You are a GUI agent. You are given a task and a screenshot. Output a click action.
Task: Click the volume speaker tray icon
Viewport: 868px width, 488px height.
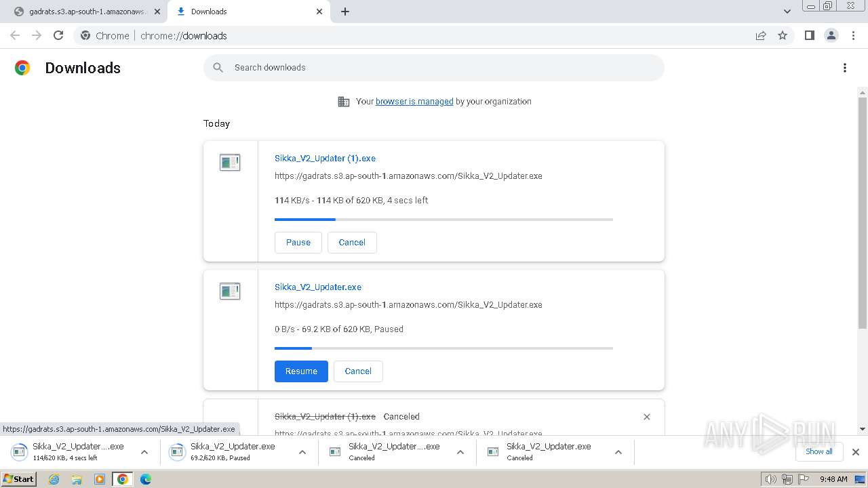770,479
